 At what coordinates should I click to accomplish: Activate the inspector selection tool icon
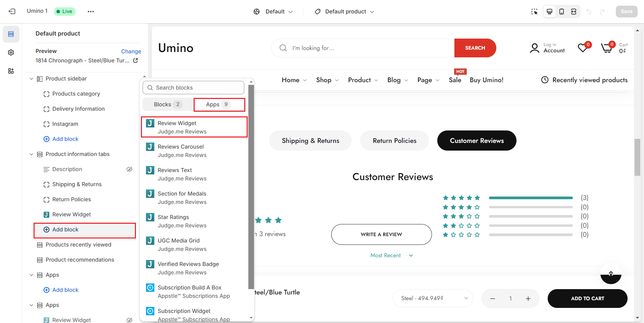[534, 12]
